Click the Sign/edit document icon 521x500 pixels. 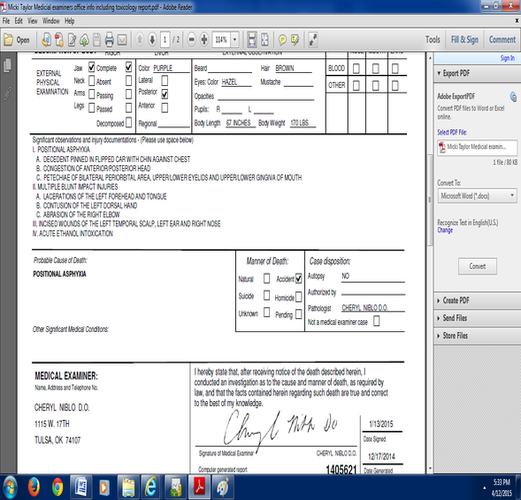[72, 40]
